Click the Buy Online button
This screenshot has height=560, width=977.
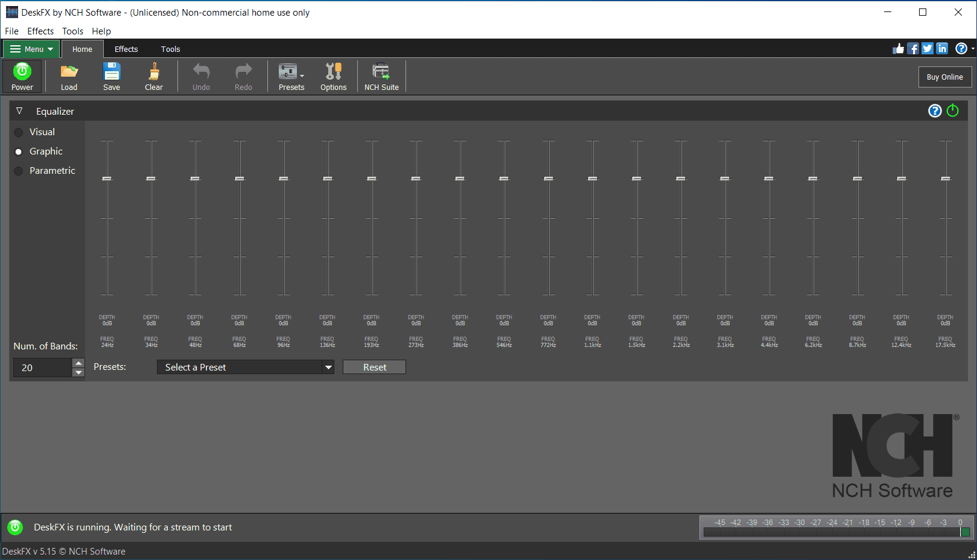(945, 77)
